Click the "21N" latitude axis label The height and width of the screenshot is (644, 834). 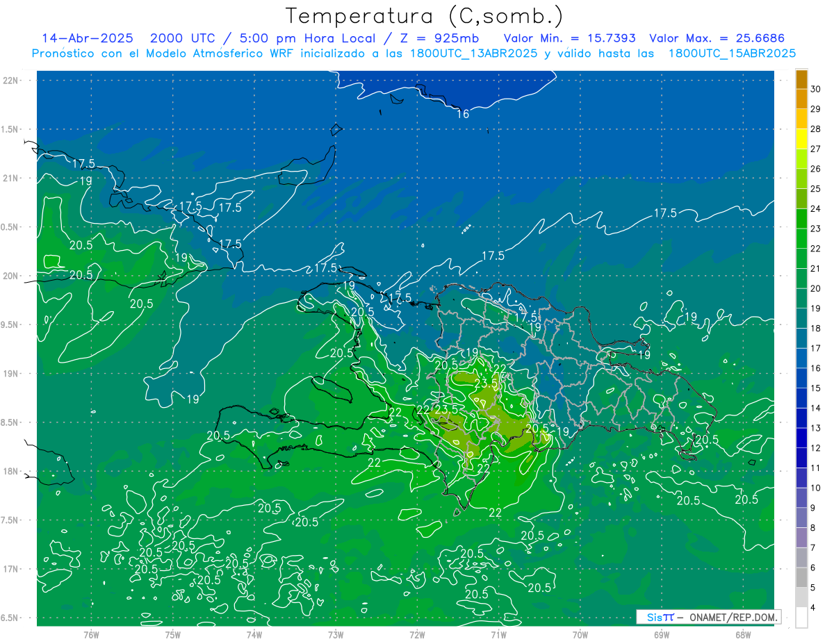(11, 178)
